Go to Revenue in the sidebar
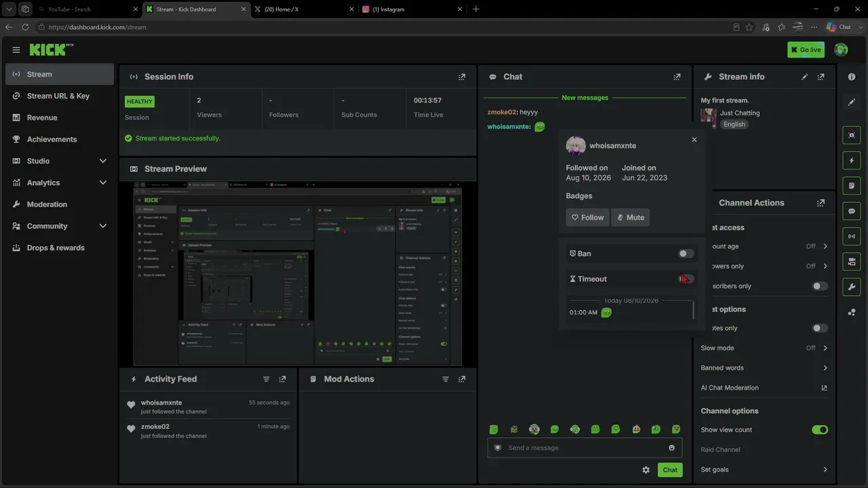This screenshot has height=488, width=868. [60, 118]
